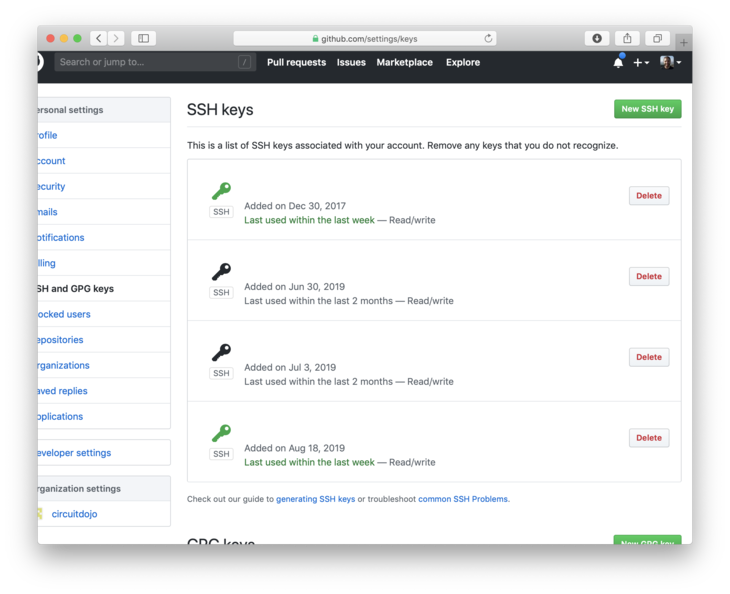This screenshot has width=730, height=594.
Task: Click 'Added on Dec 30, 2017' text
Action: [x=295, y=206]
